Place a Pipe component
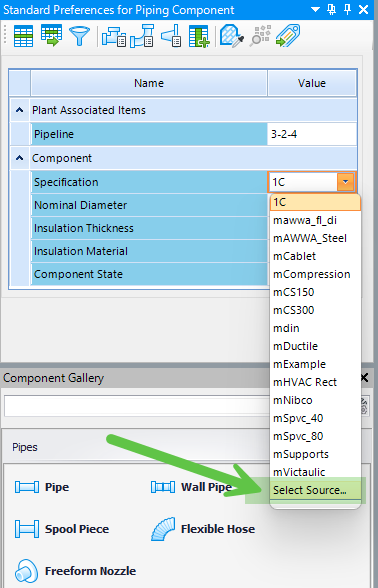The image size is (378, 588). [42, 487]
